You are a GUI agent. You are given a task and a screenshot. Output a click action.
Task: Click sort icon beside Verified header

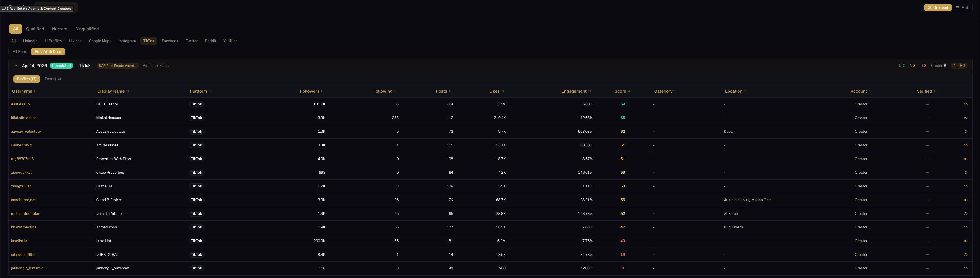[935, 91]
